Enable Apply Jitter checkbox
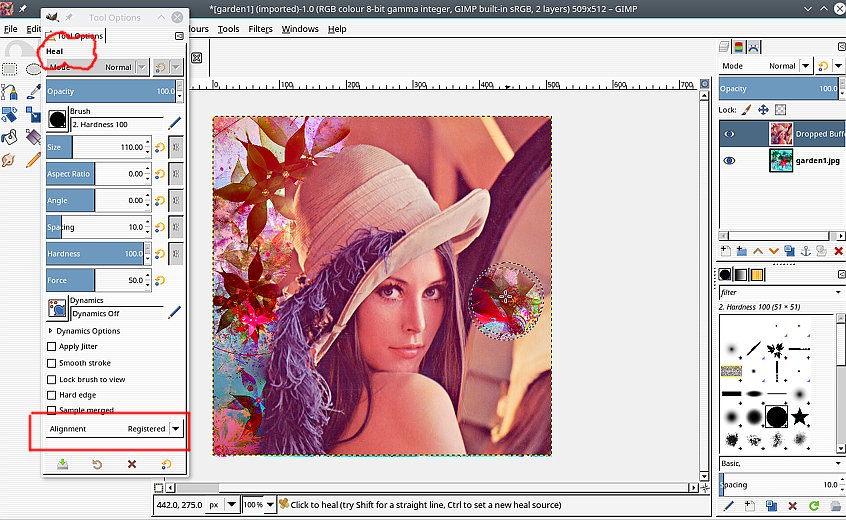Screen dimensions: 846x520 52,347
